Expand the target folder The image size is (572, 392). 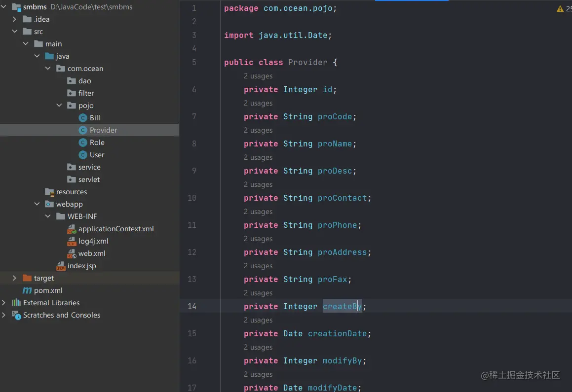[14, 278]
